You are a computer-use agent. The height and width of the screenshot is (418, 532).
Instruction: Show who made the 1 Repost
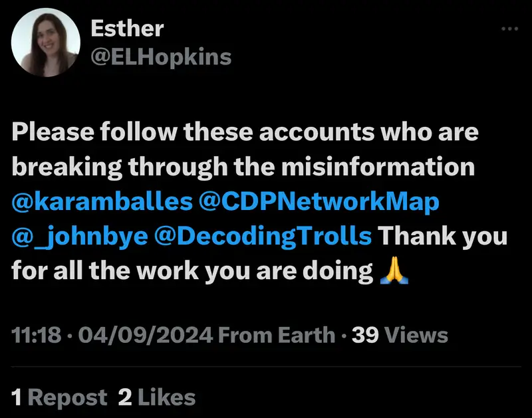(60, 397)
